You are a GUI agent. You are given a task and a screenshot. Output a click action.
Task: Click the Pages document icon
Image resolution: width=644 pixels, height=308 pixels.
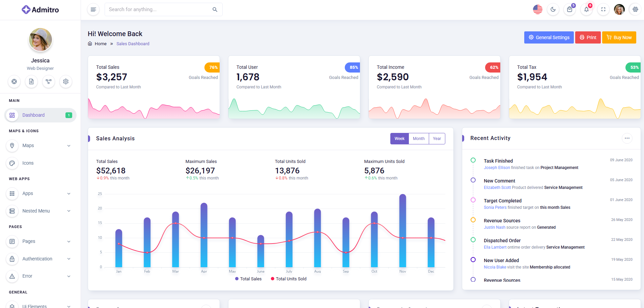point(12,242)
